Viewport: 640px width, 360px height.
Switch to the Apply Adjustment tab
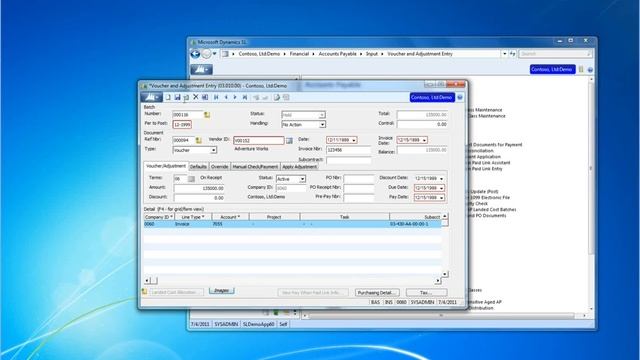pos(299,167)
